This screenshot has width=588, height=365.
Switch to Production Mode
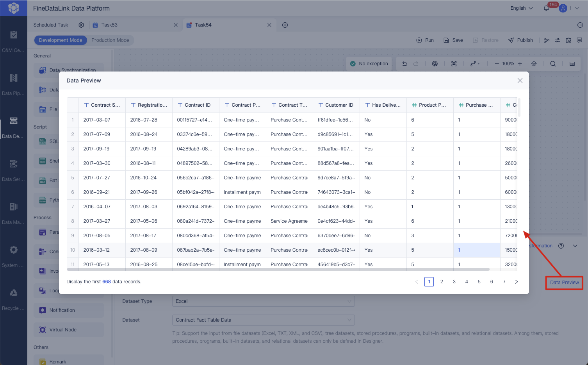coord(110,40)
